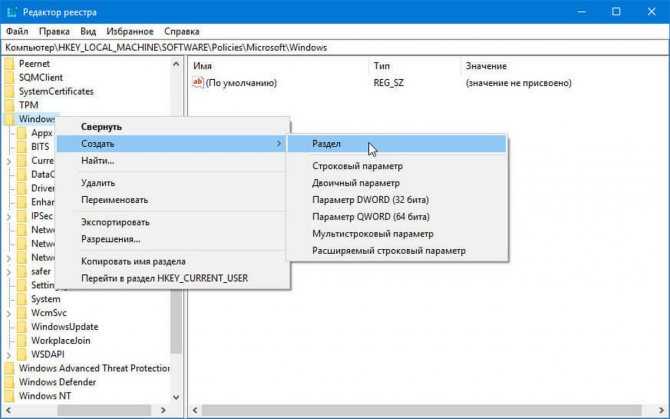Click the System folder icon
The image size is (670, 419).
22,299
